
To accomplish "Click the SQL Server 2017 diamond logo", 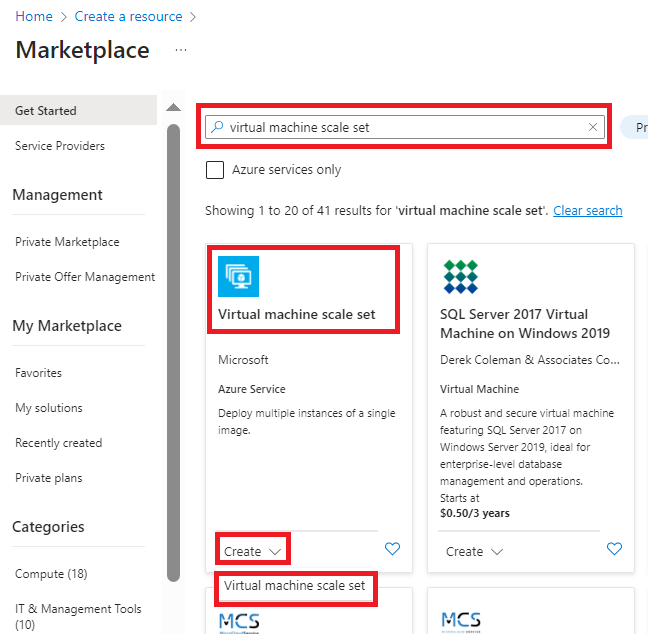I will pos(460,276).
